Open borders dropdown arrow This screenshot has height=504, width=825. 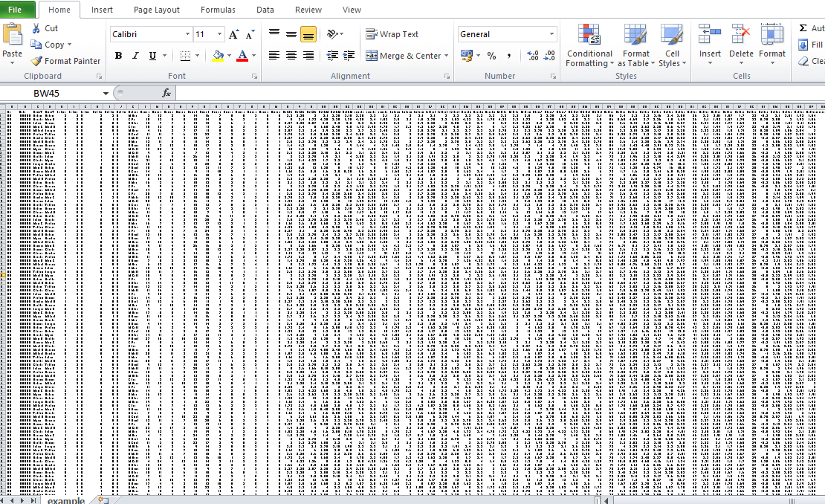click(197, 56)
